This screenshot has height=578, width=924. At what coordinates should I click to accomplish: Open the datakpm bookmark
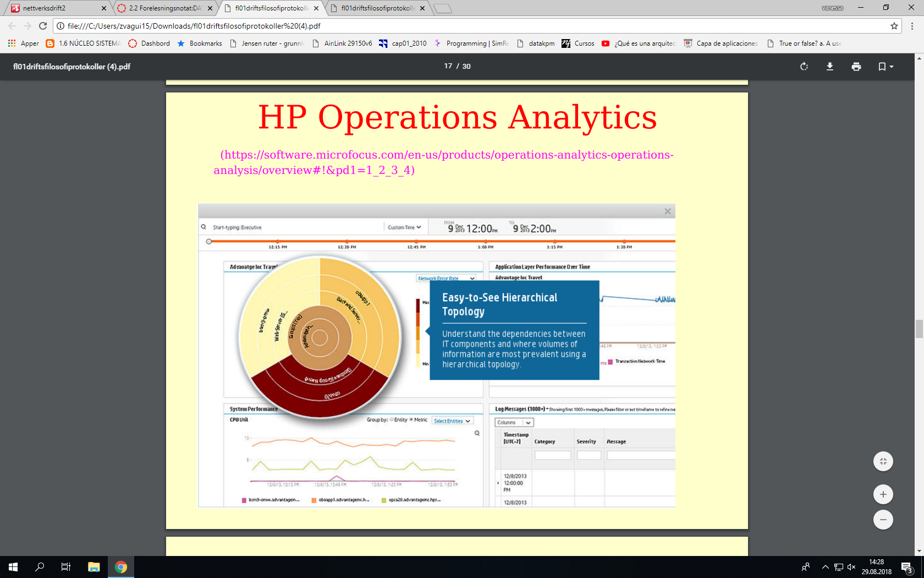(536, 43)
